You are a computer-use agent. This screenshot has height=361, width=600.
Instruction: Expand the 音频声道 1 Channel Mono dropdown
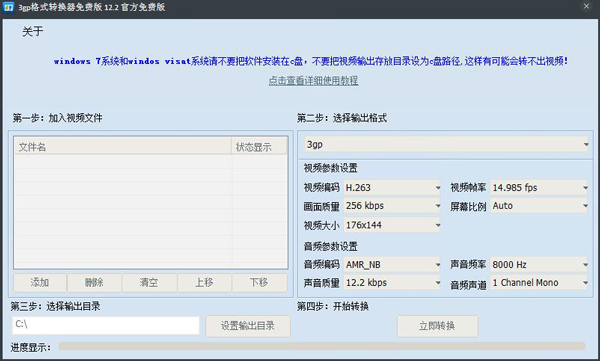pyautogui.click(x=539, y=283)
